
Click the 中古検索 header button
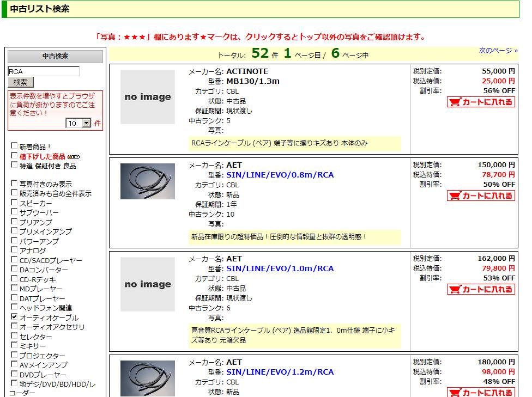click(x=55, y=56)
